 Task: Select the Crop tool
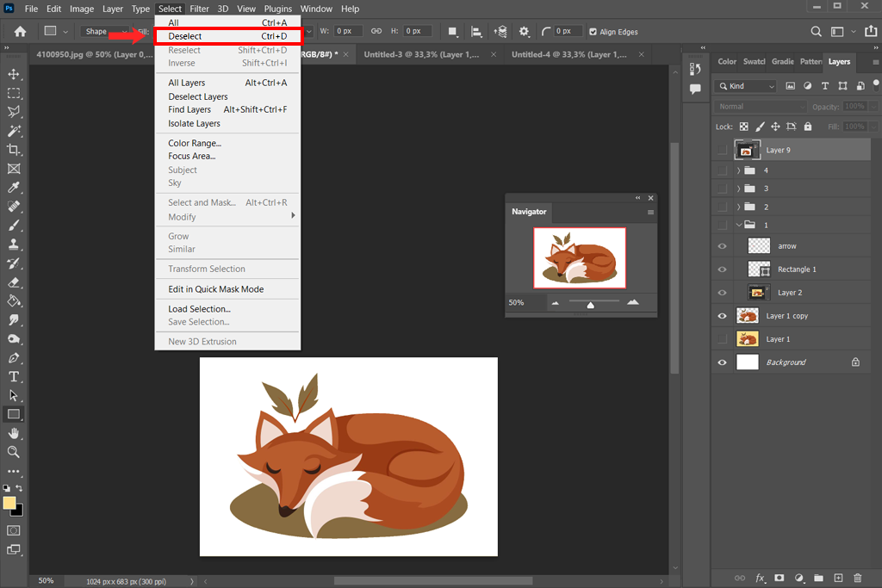coord(14,150)
